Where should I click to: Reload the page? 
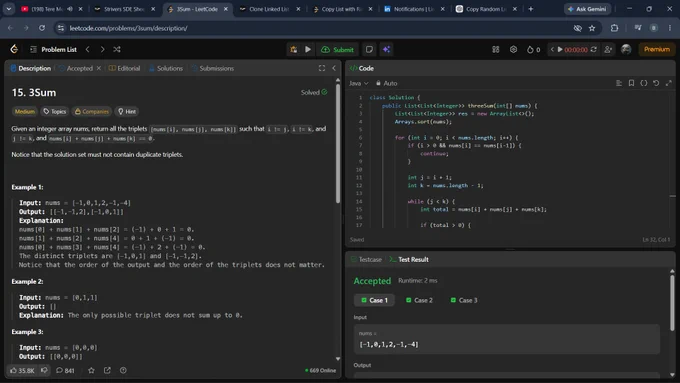(42, 28)
